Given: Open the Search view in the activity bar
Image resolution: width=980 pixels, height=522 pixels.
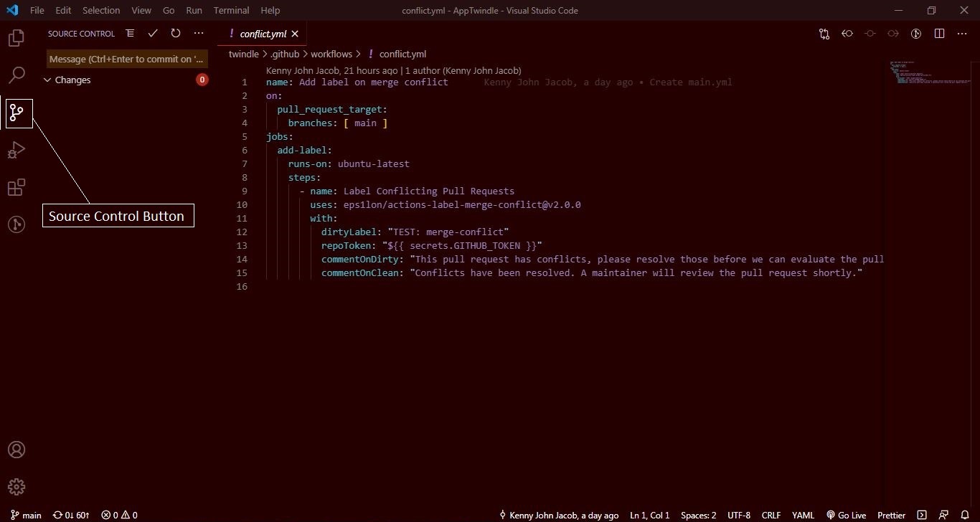Looking at the screenshot, I should click(16, 75).
